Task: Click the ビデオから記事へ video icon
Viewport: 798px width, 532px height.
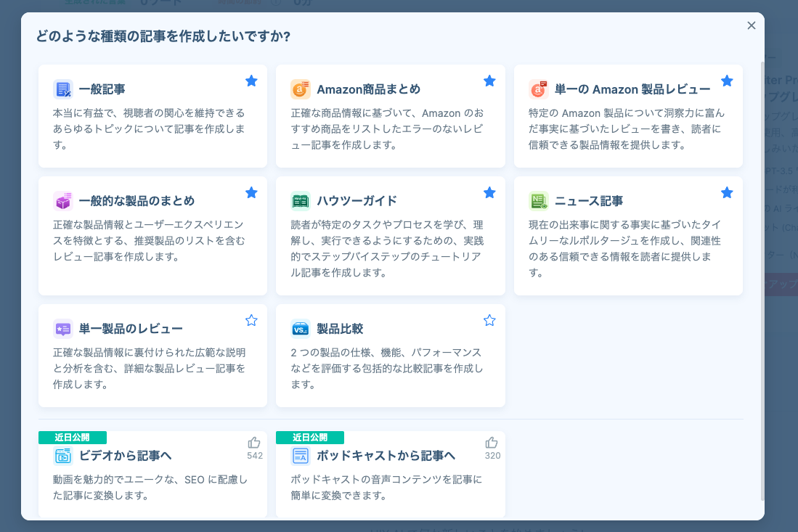Action: [63, 456]
